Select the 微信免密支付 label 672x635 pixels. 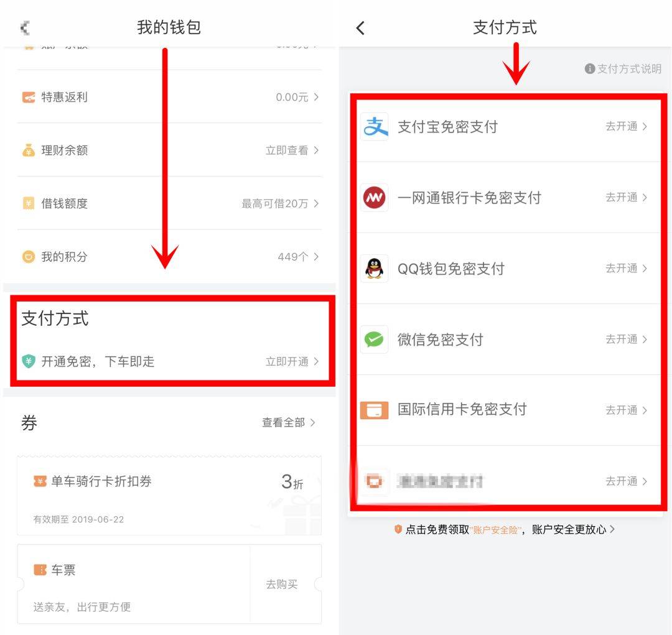[440, 340]
